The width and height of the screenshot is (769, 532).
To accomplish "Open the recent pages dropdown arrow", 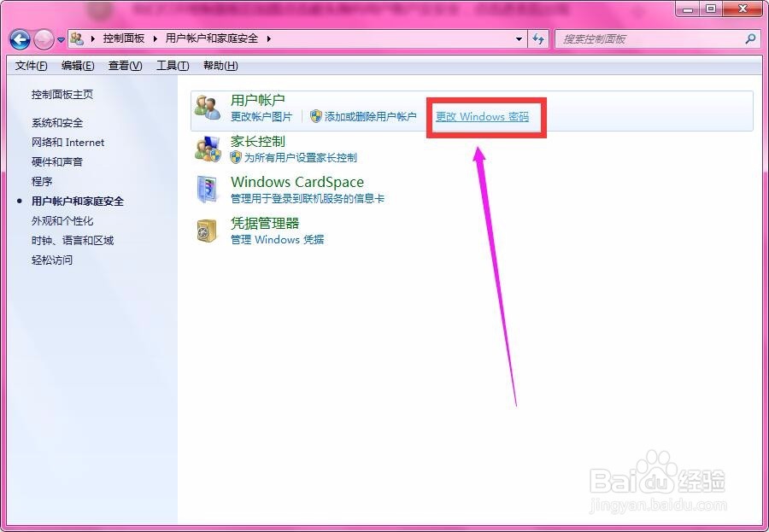I will pyautogui.click(x=61, y=40).
